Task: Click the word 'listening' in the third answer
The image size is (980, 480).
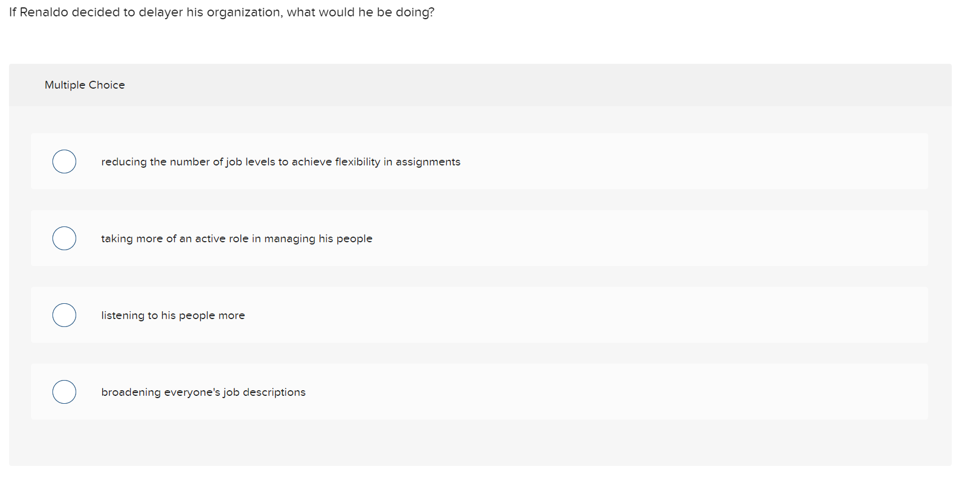Action: [x=122, y=316]
